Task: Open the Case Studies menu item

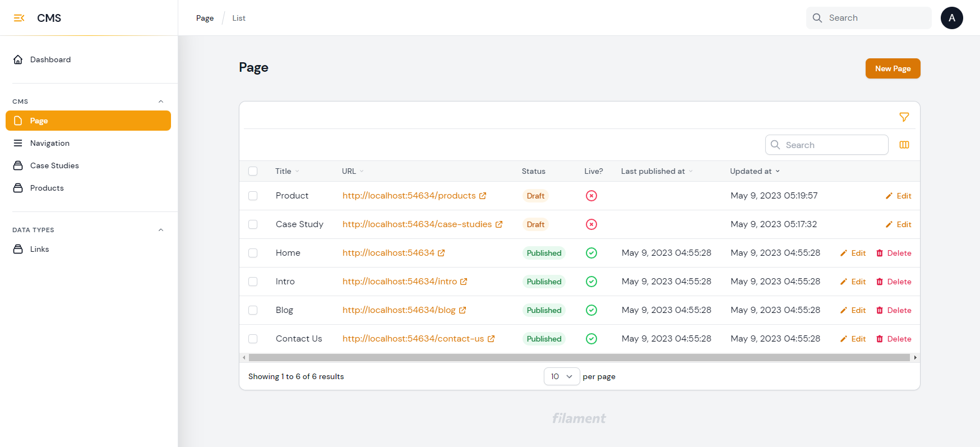Action: pos(89,165)
